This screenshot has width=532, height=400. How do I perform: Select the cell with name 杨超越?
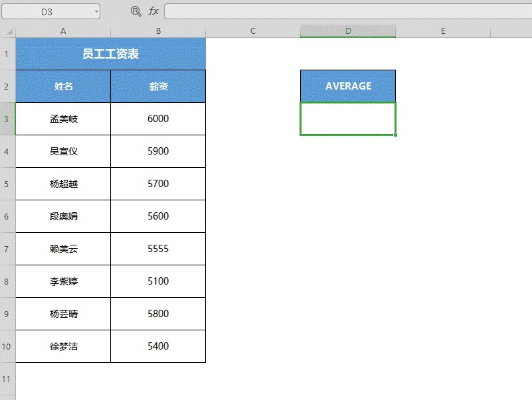coord(63,184)
